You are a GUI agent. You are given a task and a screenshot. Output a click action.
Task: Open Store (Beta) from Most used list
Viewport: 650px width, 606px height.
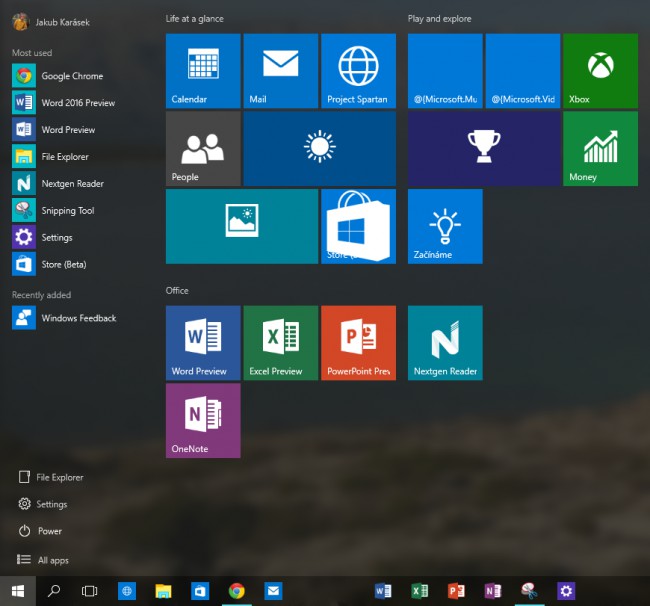50,264
